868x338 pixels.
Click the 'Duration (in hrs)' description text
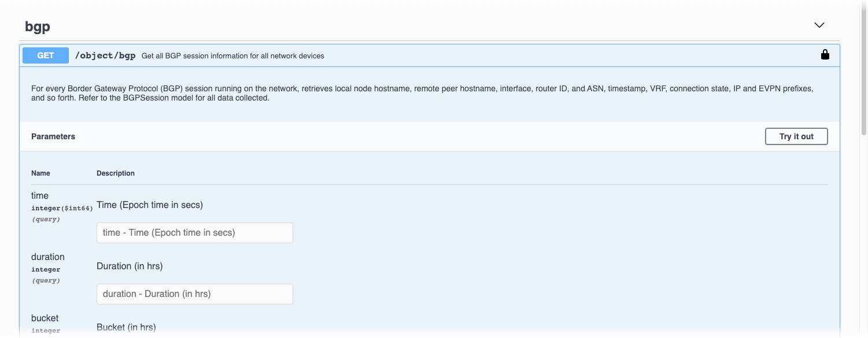pos(130,266)
